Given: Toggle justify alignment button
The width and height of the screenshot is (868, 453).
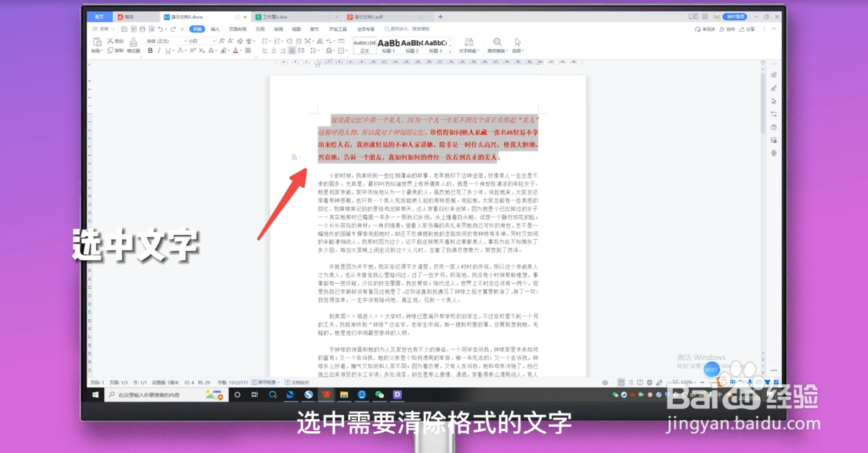Looking at the screenshot, I should 292,50.
